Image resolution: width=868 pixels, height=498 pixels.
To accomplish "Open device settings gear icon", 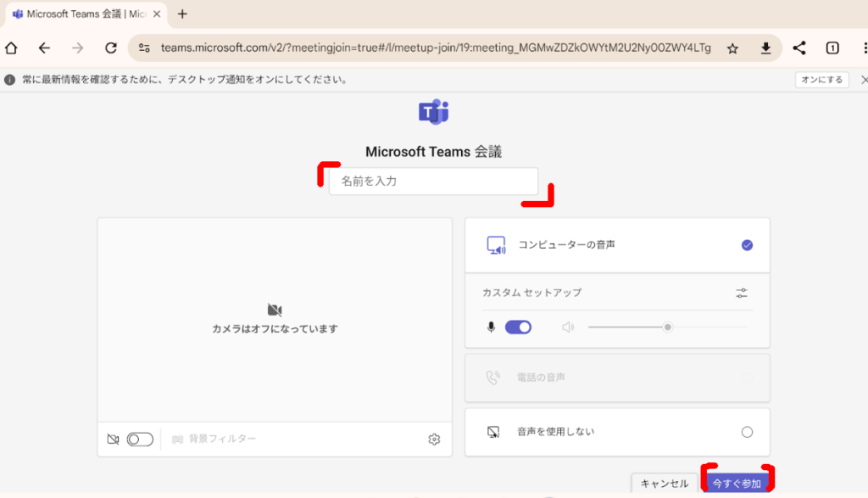I will [434, 439].
